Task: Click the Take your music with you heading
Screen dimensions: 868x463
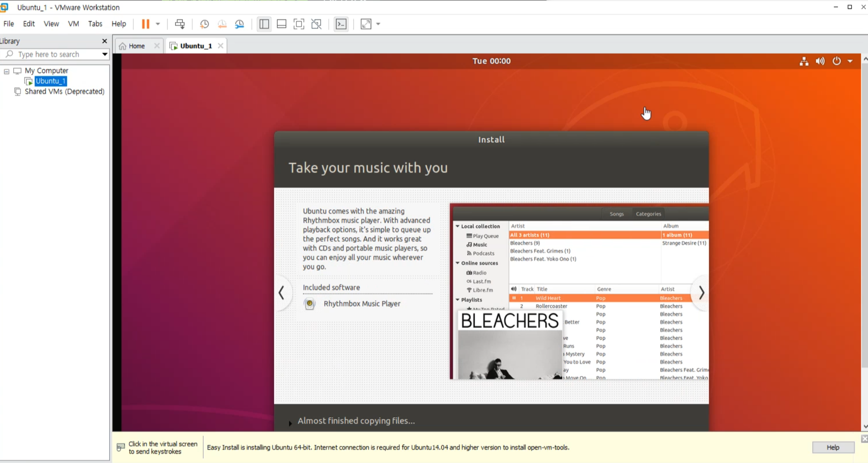Action: pyautogui.click(x=368, y=168)
